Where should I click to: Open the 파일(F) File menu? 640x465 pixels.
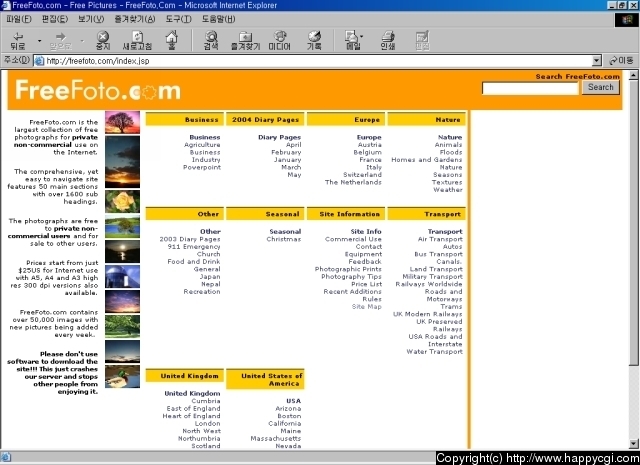(x=19, y=19)
